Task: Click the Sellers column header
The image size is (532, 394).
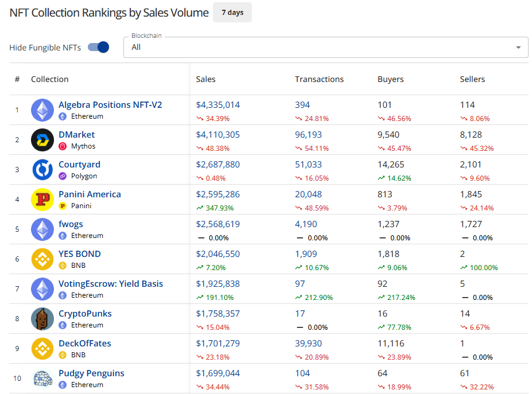Action: (x=472, y=79)
